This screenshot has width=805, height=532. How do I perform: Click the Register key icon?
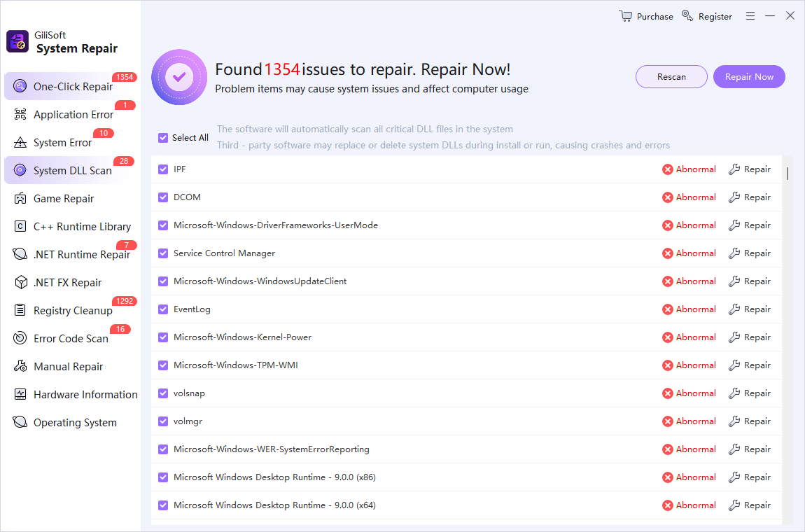click(687, 15)
